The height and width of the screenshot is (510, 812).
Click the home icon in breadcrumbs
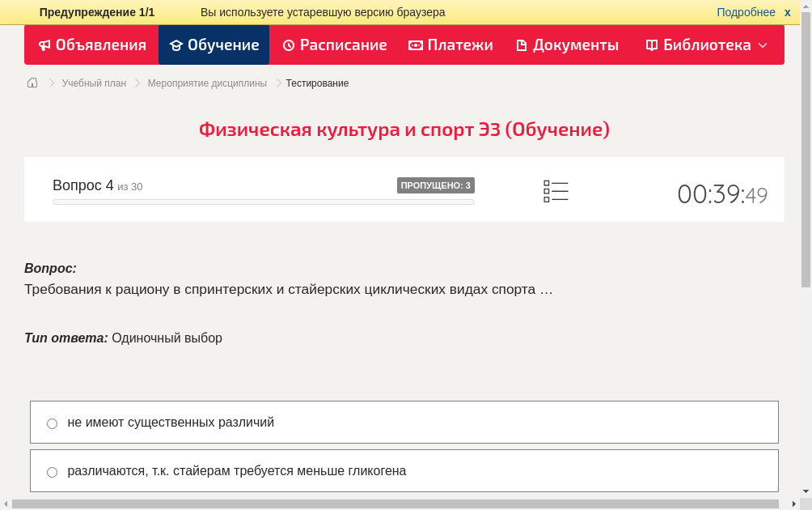(32, 83)
